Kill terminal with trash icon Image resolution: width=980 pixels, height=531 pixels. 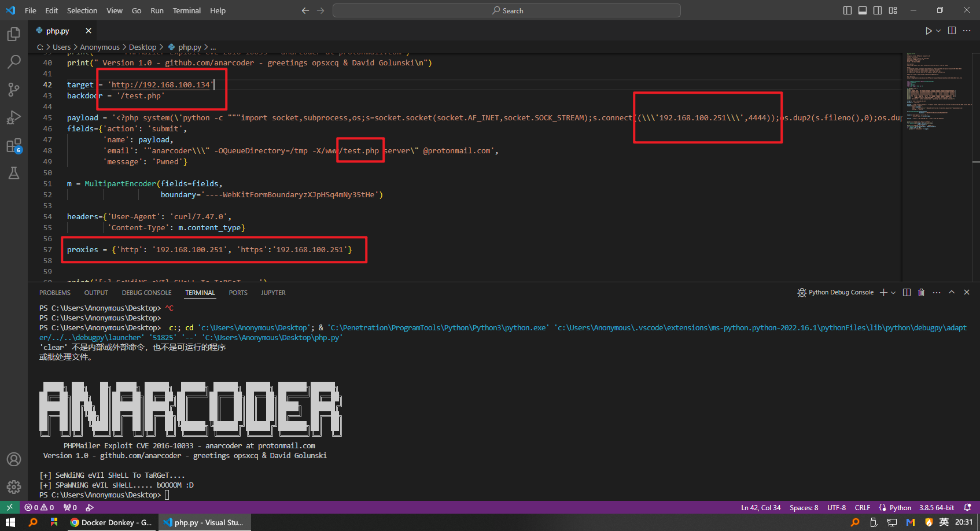tap(922, 292)
